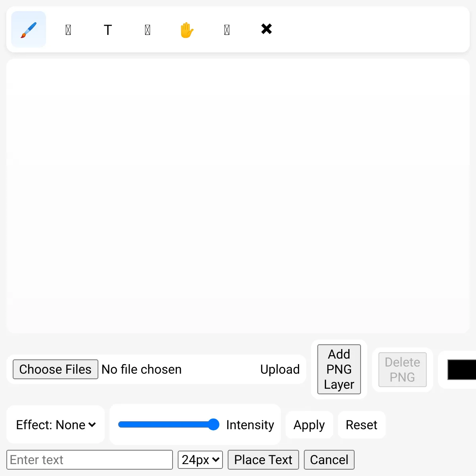The height and width of the screenshot is (476, 476).
Task: Open the Effect: None dropdown
Action: point(56,425)
